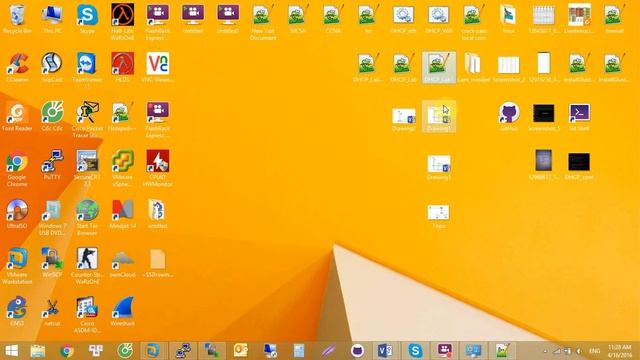
Task: Select the New Text Document file
Action: pos(263,22)
